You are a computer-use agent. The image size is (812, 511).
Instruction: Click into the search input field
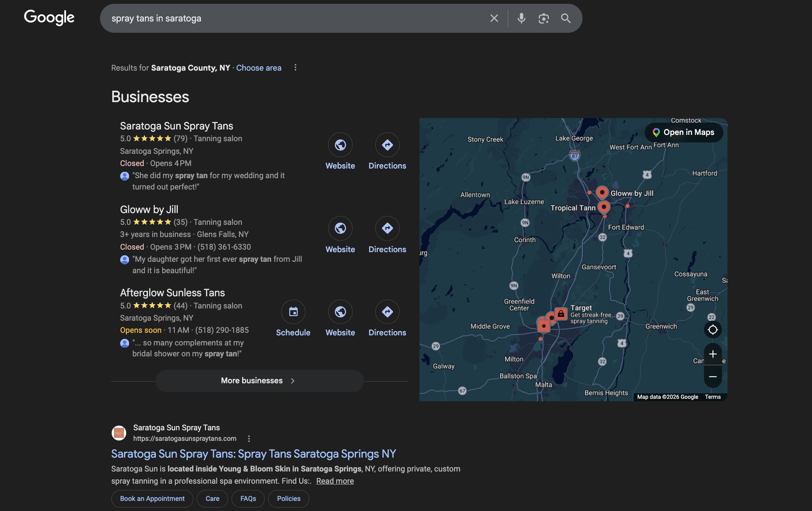click(294, 18)
